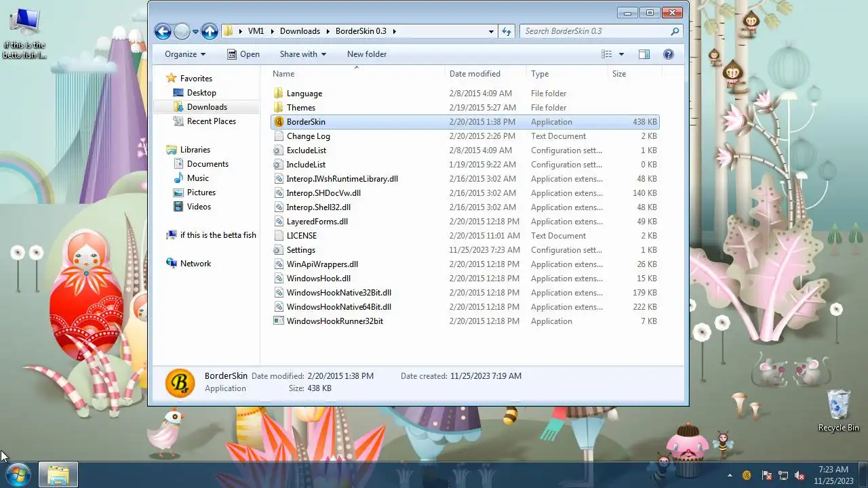Open Recent Places in navigation pane
The width and height of the screenshot is (868, 488).
click(212, 121)
